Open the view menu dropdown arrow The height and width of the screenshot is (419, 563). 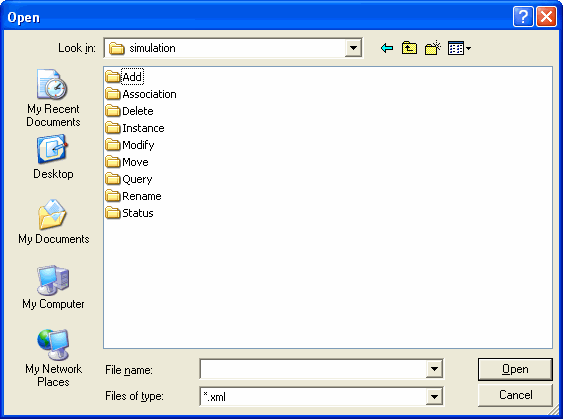(468, 48)
